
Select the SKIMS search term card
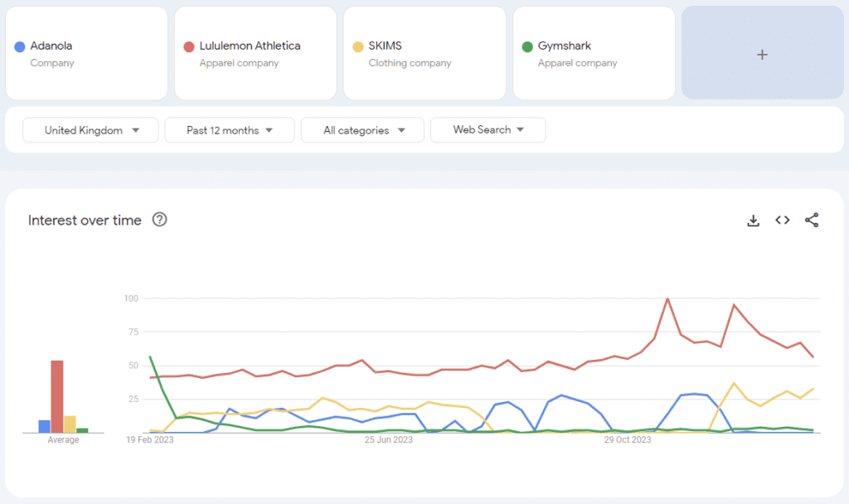click(424, 54)
